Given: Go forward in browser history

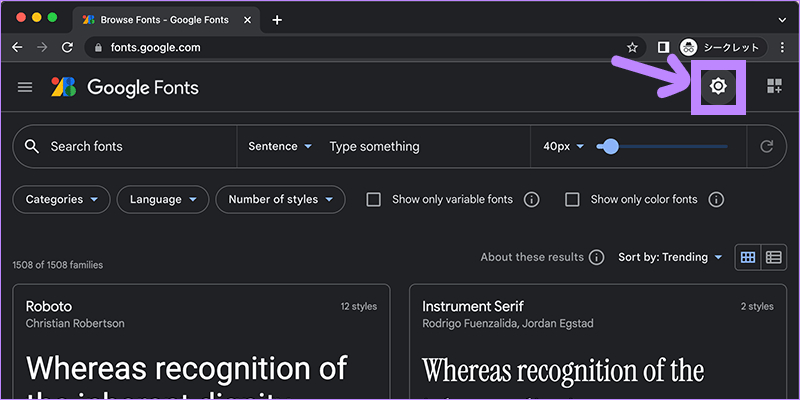Looking at the screenshot, I should tap(42, 47).
